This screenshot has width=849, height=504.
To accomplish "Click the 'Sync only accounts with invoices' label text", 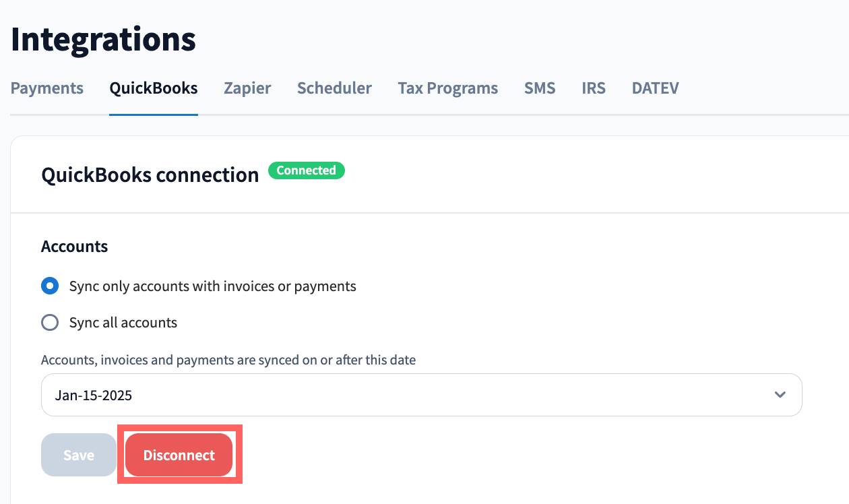I will pos(212,286).
